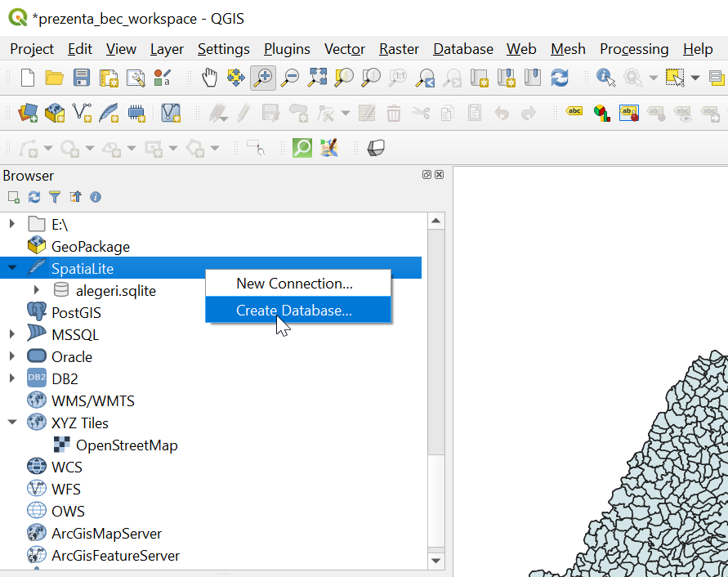The image size is (728, 577).
Task: Click the New Map View icon
Action: [x=479, y=78]
